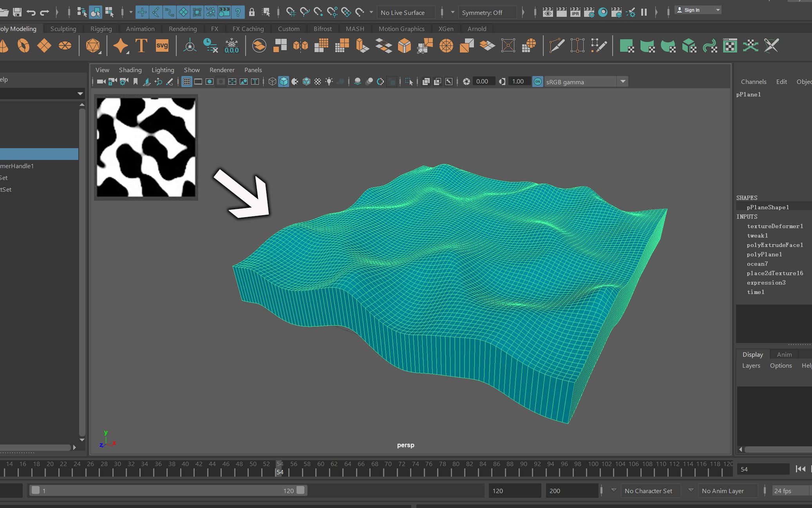Lock selection with the padlock status icon
Screen dimensions: 812x508
(252, 12)
